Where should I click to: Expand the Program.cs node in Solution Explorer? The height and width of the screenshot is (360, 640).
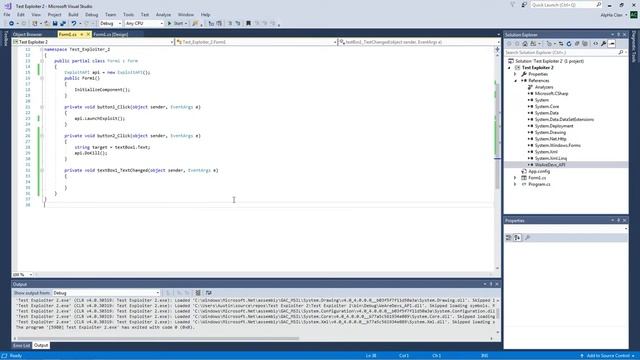516,184
